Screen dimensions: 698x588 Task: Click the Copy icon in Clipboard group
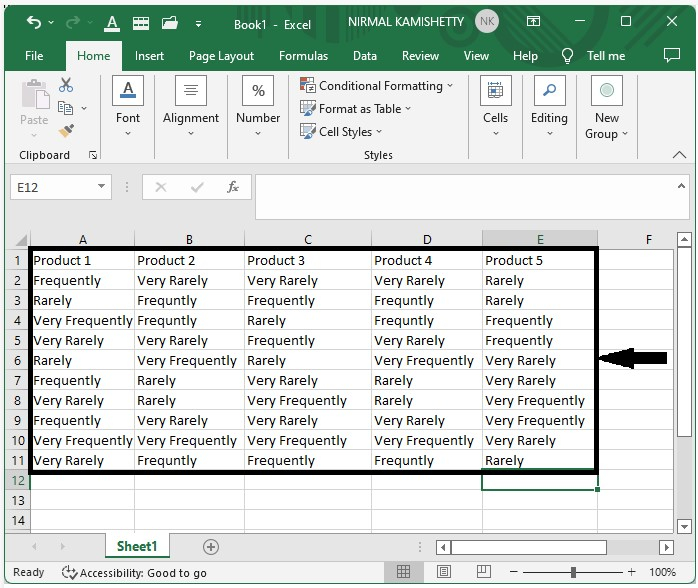point(65,108)
